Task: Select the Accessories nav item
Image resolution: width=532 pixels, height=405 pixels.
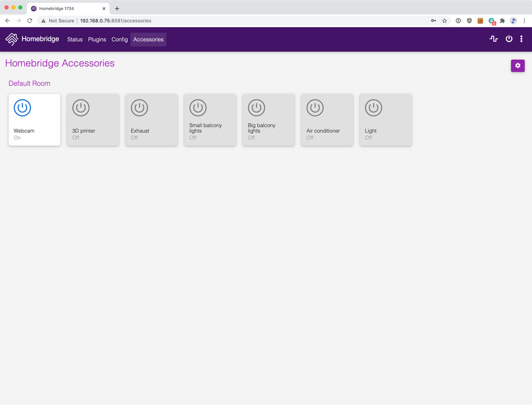Action: click(x=148, y=40)
